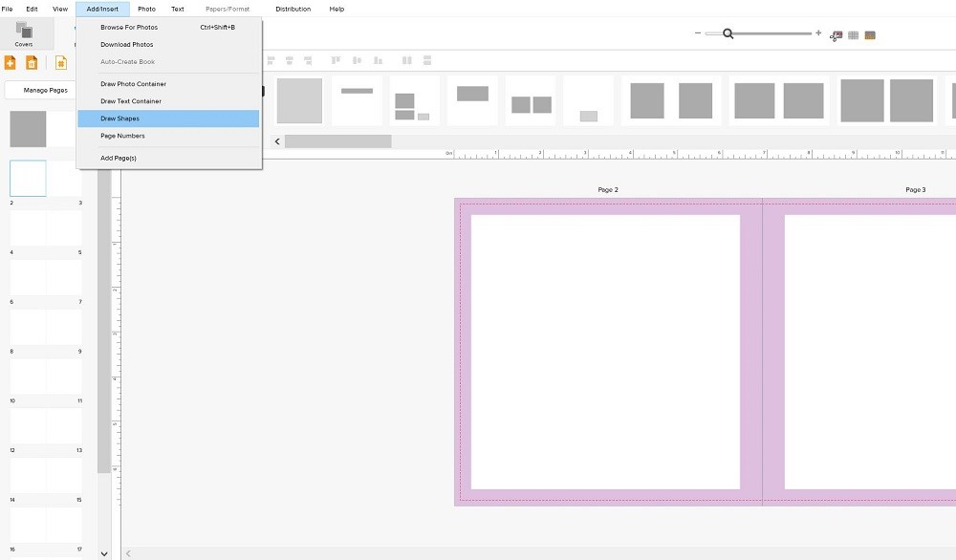This screenshot has height=560, width=956.
Task: Toggle the ruler display icon
Action: (x=869, y=34)
